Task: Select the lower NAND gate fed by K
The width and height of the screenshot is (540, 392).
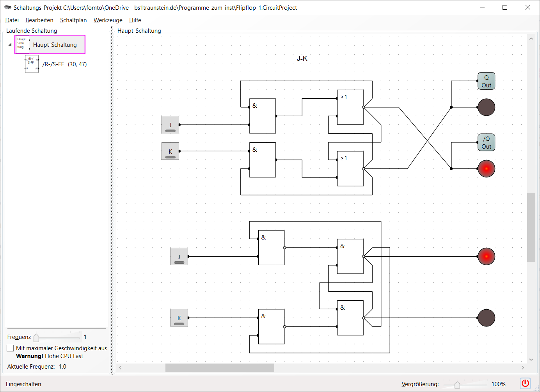Action: [x=271, y=326]
